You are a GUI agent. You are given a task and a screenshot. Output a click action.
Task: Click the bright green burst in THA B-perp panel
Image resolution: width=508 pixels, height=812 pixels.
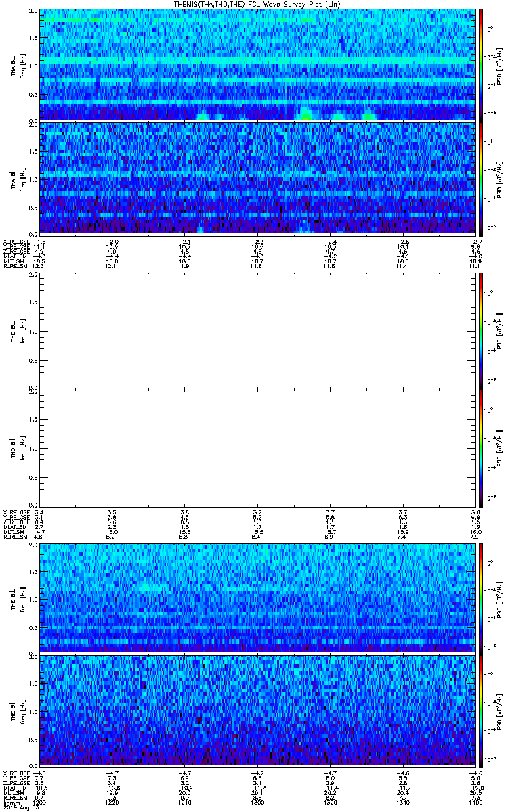click(x=305, y=114)
